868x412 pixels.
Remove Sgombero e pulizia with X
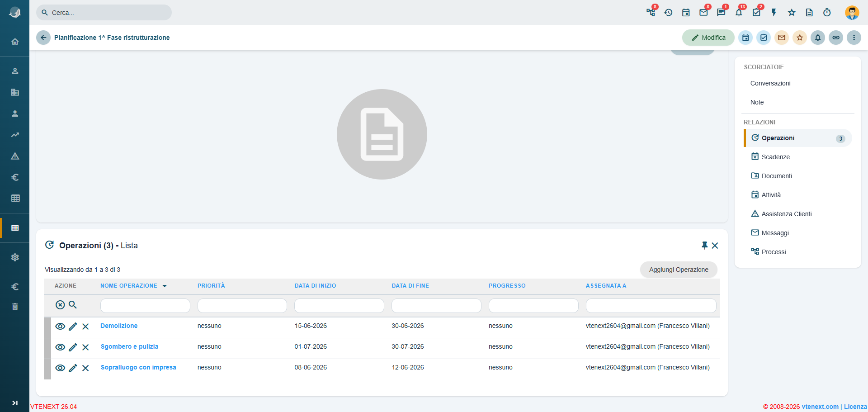(x=85, y=347)
